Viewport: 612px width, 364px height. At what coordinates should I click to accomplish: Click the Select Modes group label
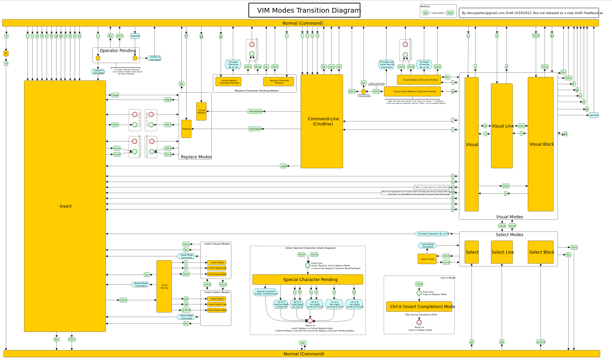point(509,235)
